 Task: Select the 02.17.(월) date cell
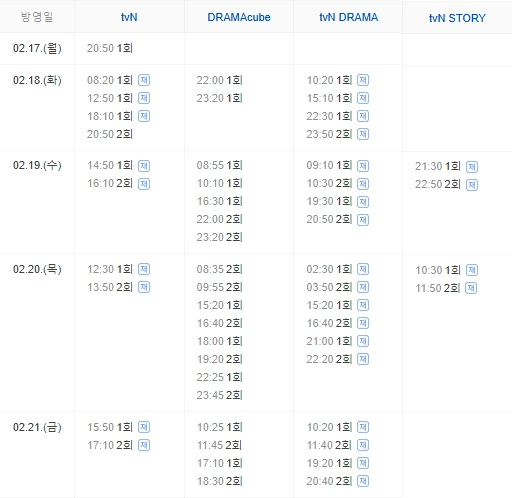37,48
